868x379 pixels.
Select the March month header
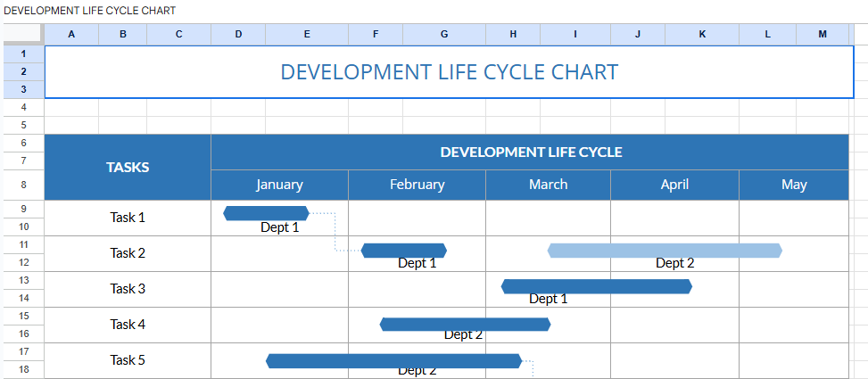(548, 185)
